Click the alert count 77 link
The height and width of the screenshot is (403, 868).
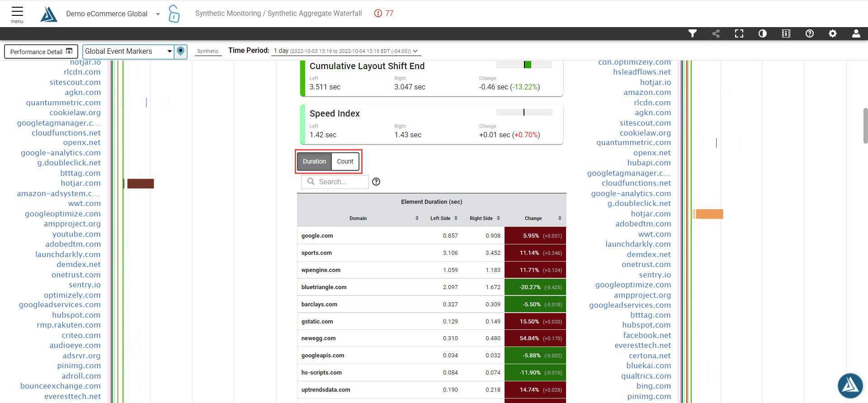click(x=384, y=14)
